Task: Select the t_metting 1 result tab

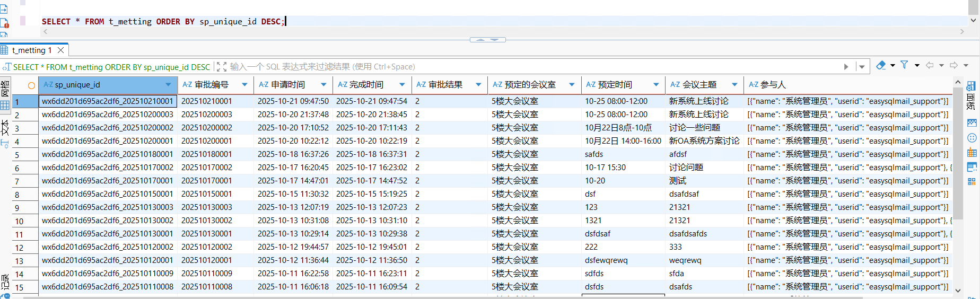Action: click(32, 50)
